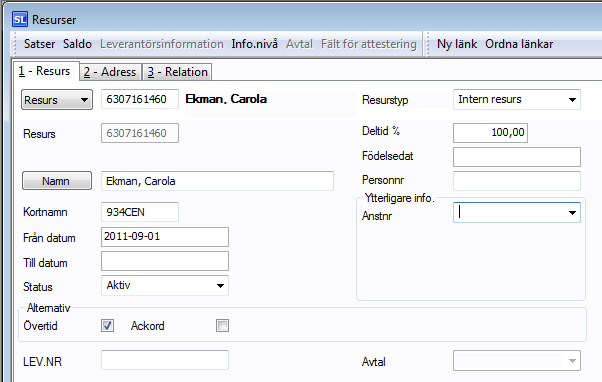Switch to the 2 - Adress tab
The image size is (602, 382).
click(x=111, y=72)
